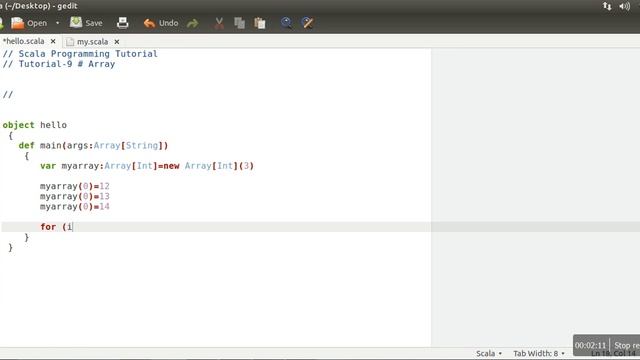The height and width of the screenshot is (360, 640).
Task: Click the 'myarray(0)=12' line
Action: click(75, 186)
